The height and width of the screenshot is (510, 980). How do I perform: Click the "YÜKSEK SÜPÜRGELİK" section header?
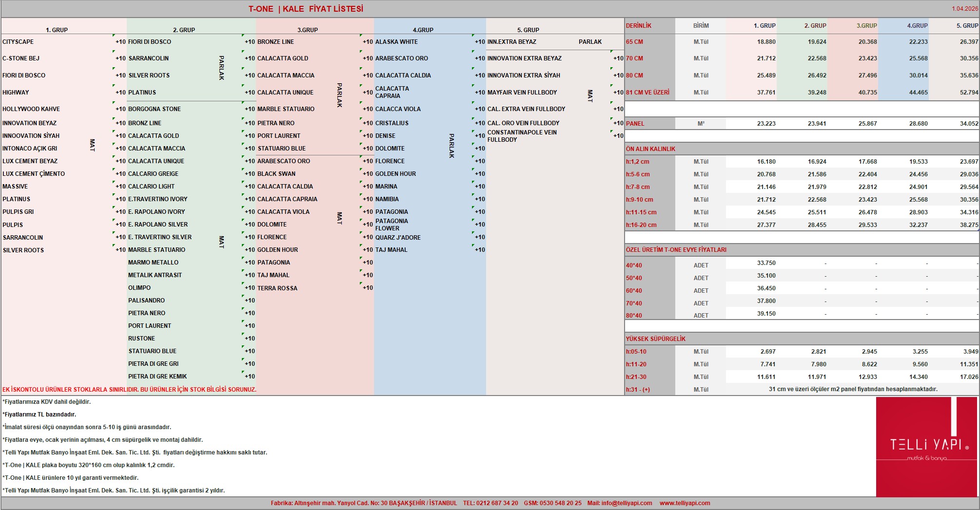pyautogui.click(x=656, y=339)
